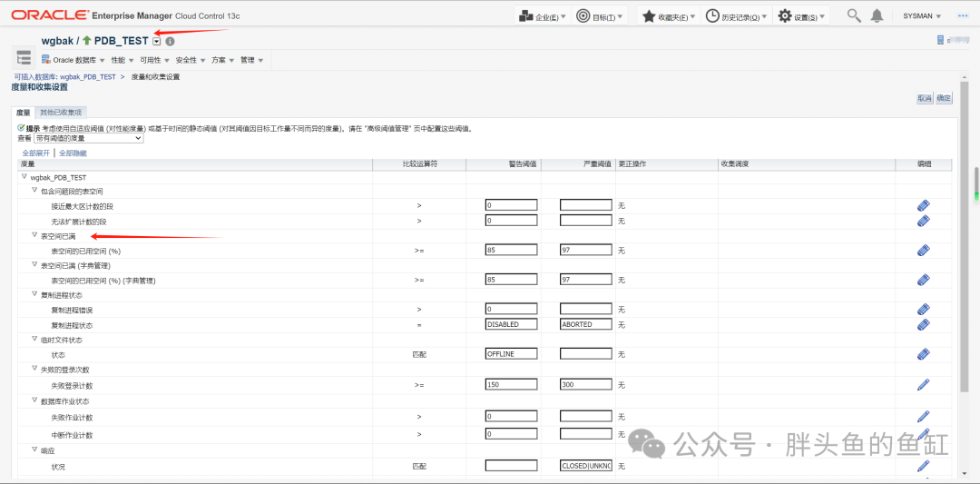The image size is (980, 484).
Task: Open the notifications bell icon
Action: point(877,16)
